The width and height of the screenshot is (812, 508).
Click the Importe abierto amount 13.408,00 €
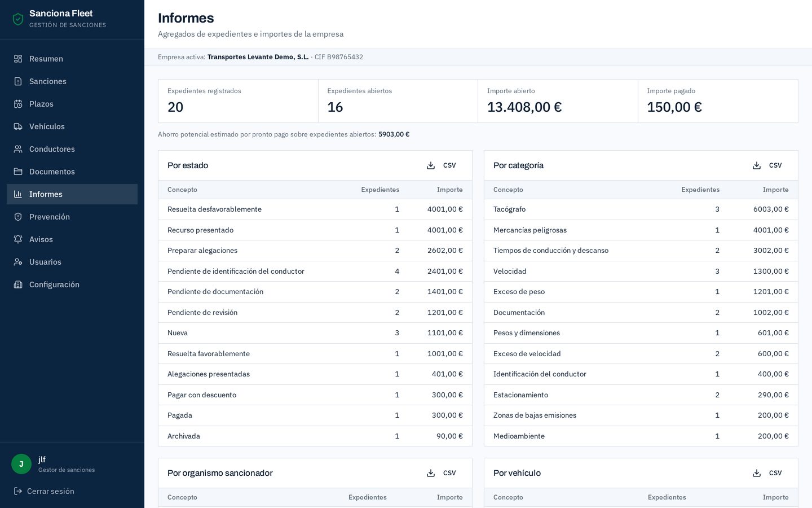click(x=524, y=107)
